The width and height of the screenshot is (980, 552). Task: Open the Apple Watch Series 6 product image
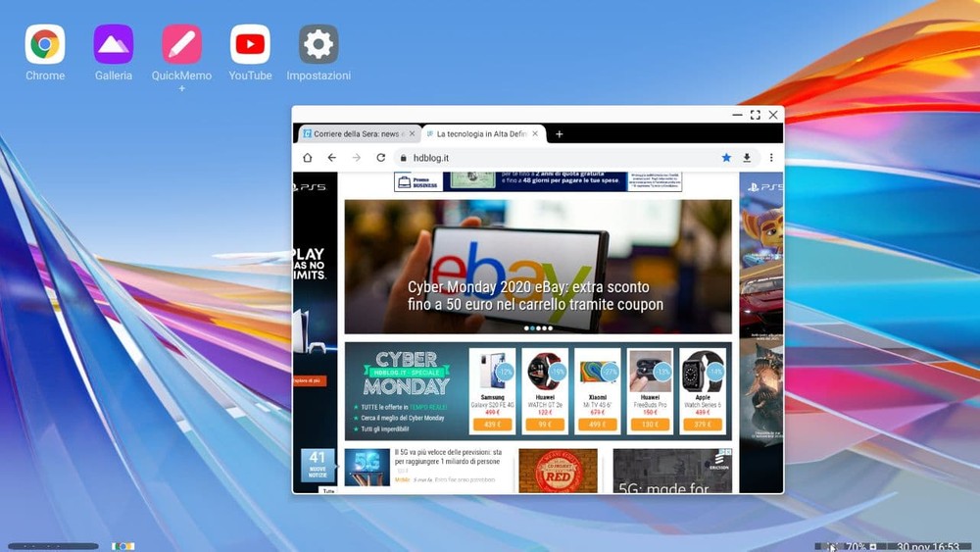pos(703,372)
